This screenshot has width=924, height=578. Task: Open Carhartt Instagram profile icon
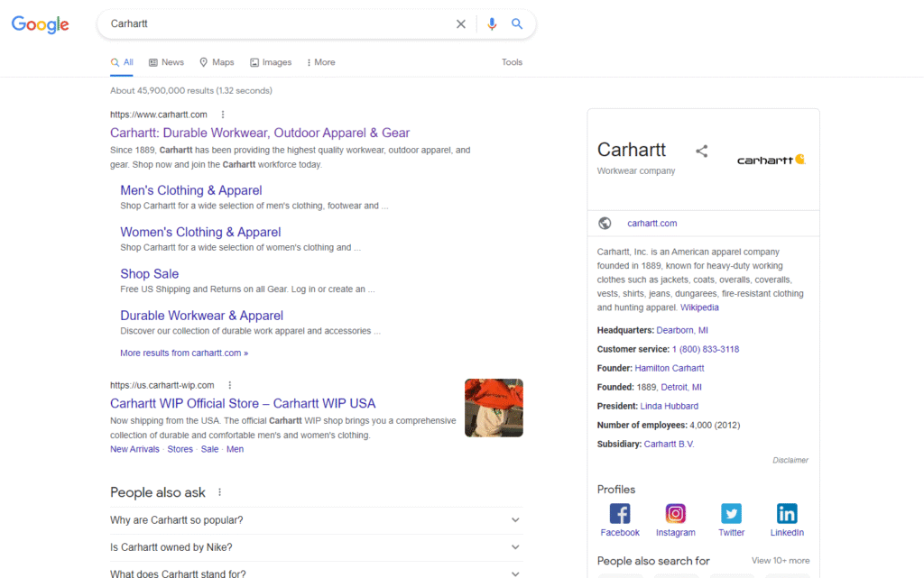tap(675, 514)
